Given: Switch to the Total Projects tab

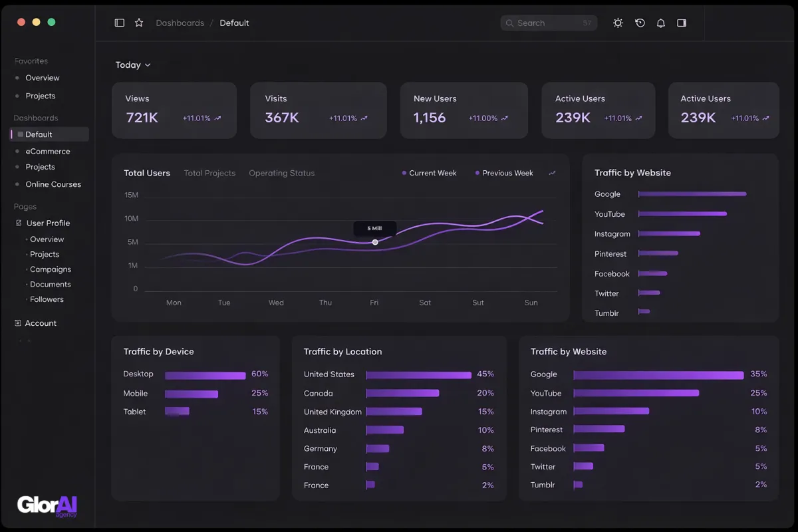Looking at the screenshot, I should tap(209, 173).
